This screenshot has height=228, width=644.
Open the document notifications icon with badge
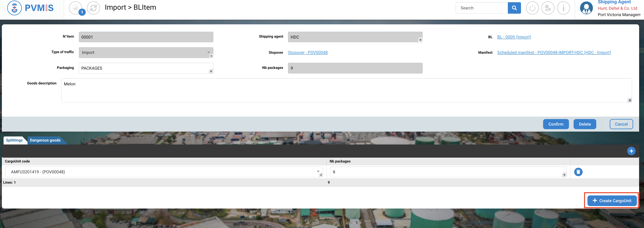(x=75, y=8)
